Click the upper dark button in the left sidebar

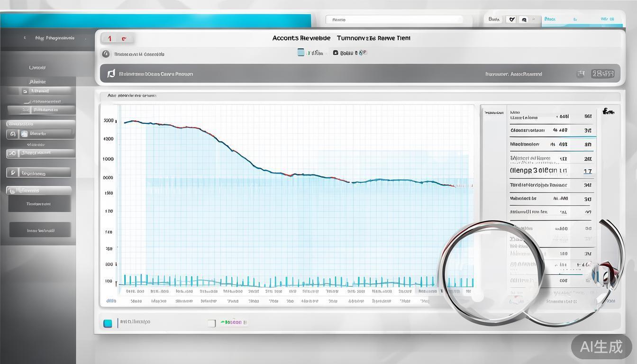pos(39,204)
